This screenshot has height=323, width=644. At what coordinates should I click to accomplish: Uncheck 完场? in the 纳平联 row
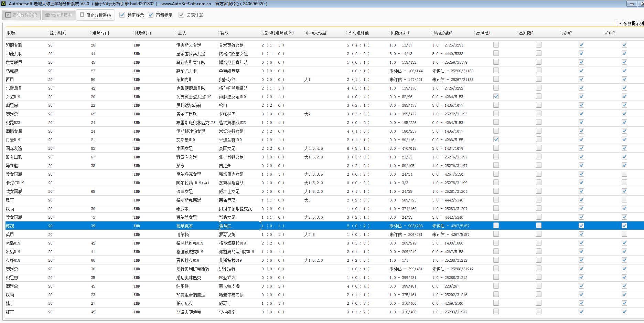tap(581, 286)
